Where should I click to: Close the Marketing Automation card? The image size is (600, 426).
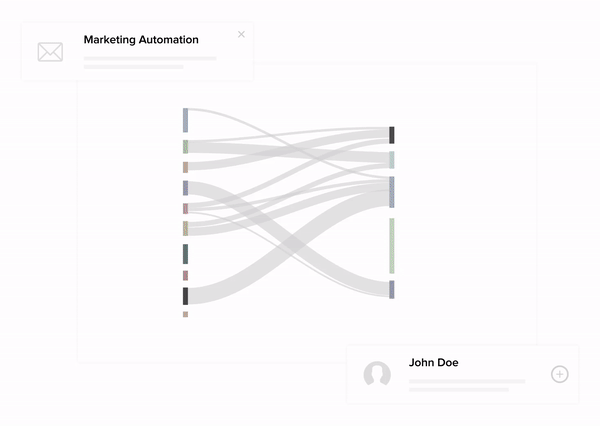[241, 34]
